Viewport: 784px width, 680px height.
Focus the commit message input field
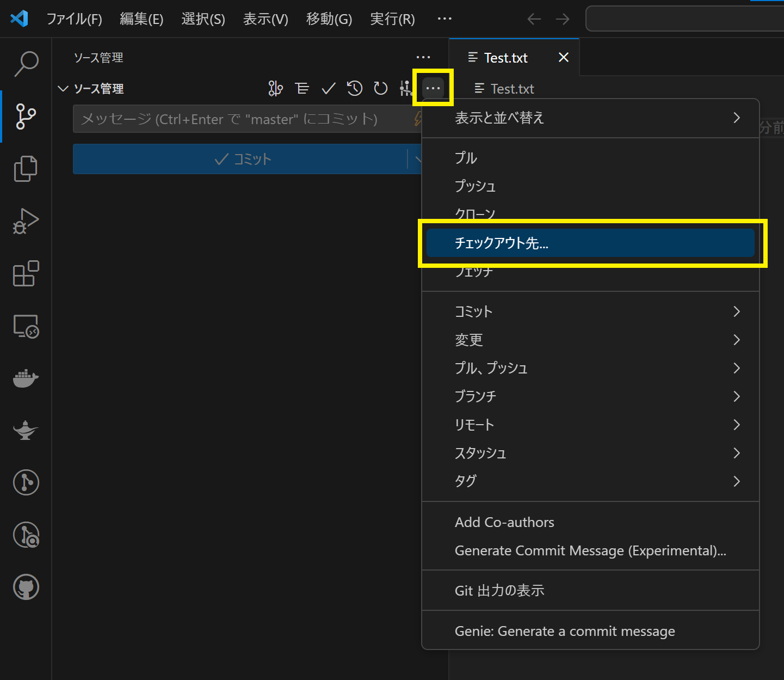coord(248,119)
